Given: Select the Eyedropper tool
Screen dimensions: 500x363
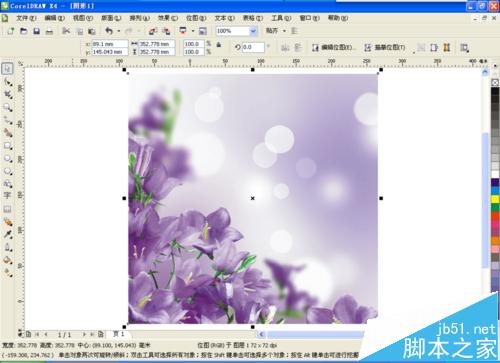Looking at the screenshot, I should [7, 235].
